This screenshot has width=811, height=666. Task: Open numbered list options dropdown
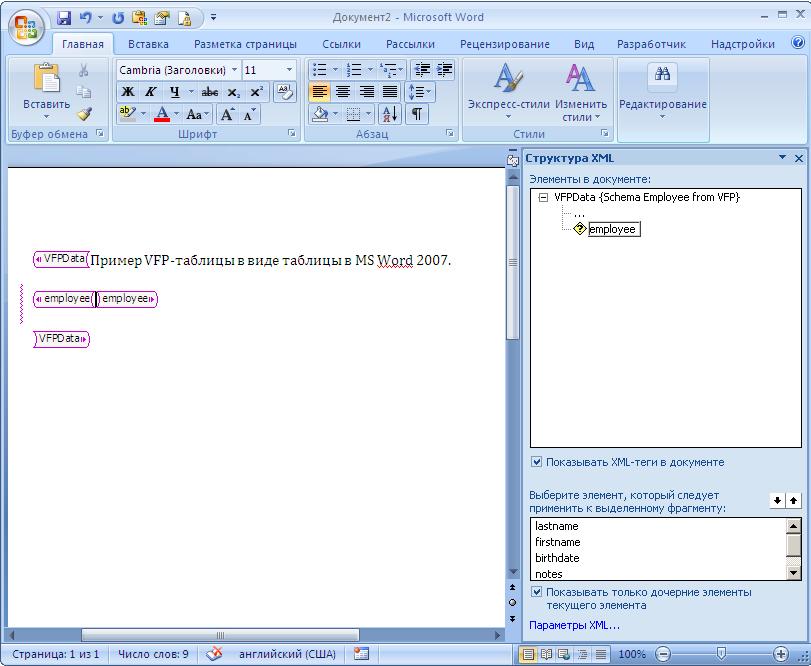coord(370,69)
